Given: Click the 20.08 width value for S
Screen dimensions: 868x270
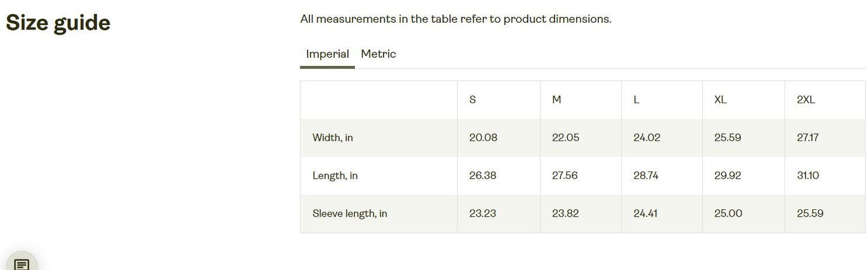Looking at the screenshot, I should [483, 138].
